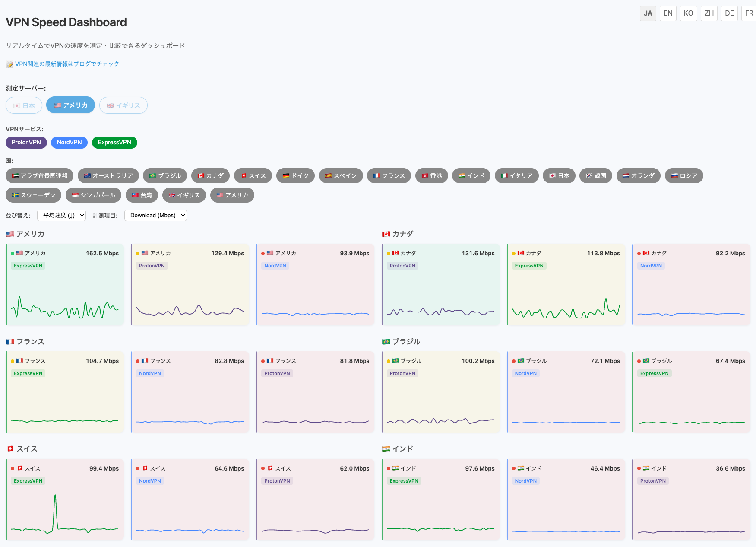
Task: Toggle ドイツ country filter chip
Action: pyautogui.click(x=295, y=176)
